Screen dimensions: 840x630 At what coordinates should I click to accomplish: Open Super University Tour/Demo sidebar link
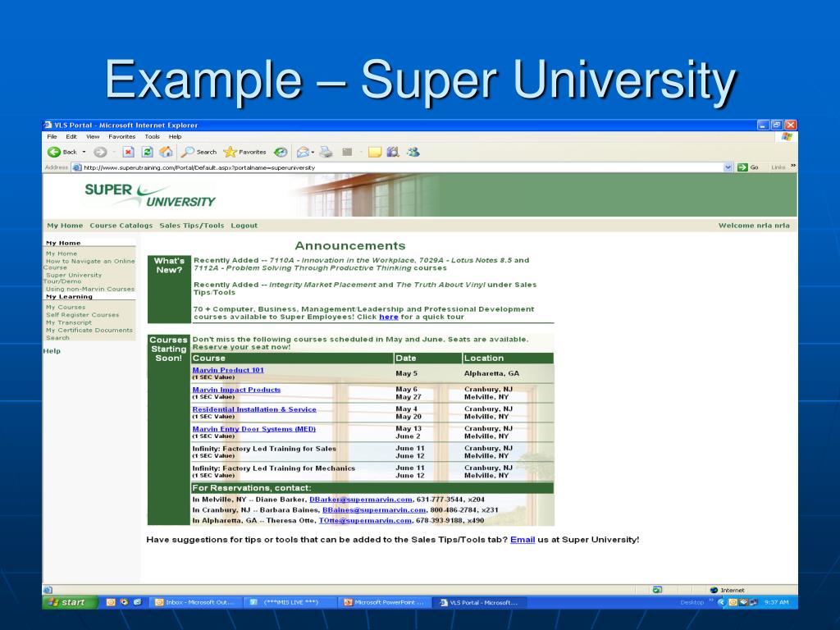[x=72, y=278]
